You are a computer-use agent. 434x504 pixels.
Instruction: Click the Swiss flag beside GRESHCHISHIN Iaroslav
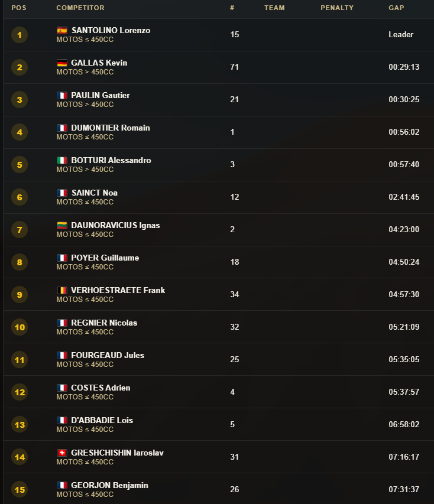[61, 453]
